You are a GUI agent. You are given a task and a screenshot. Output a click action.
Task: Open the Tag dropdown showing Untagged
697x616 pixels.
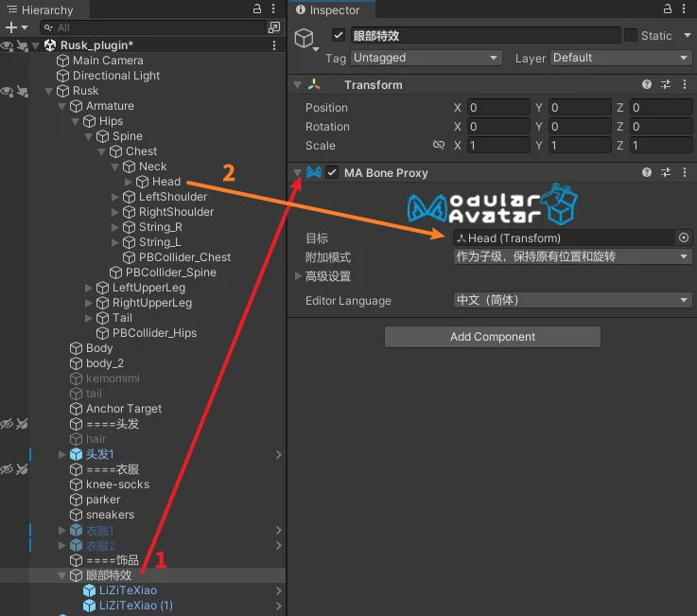tap(426, 58)
